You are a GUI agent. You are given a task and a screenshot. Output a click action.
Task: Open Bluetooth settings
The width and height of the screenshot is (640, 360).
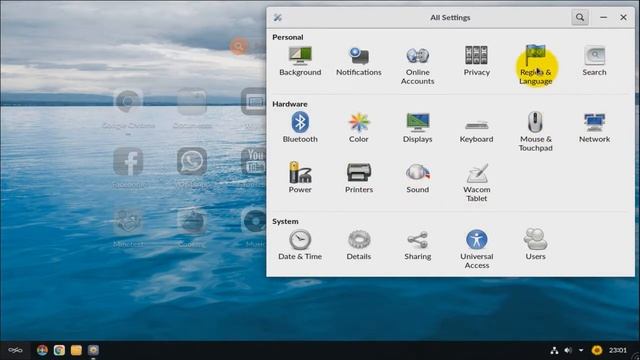tap(300, 127)
